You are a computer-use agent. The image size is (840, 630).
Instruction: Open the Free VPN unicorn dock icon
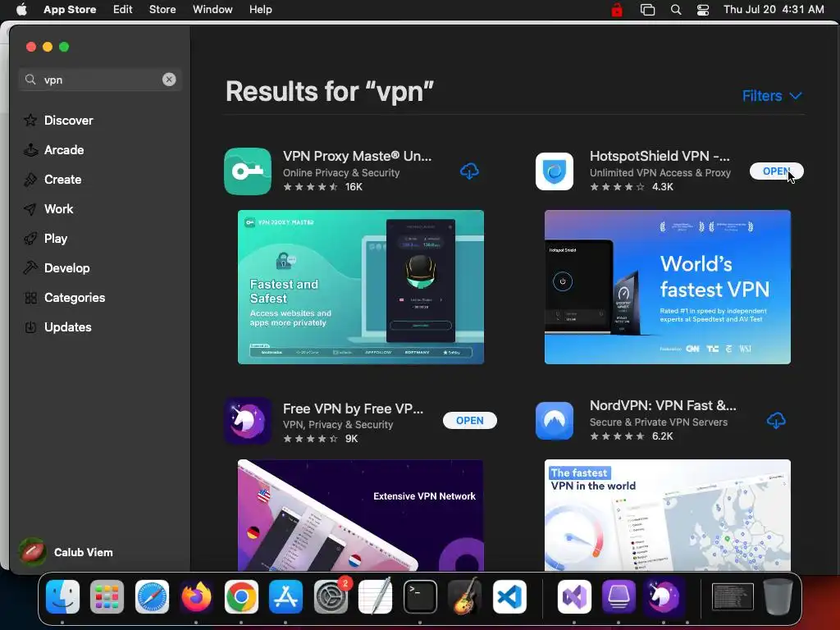point(664,597)
